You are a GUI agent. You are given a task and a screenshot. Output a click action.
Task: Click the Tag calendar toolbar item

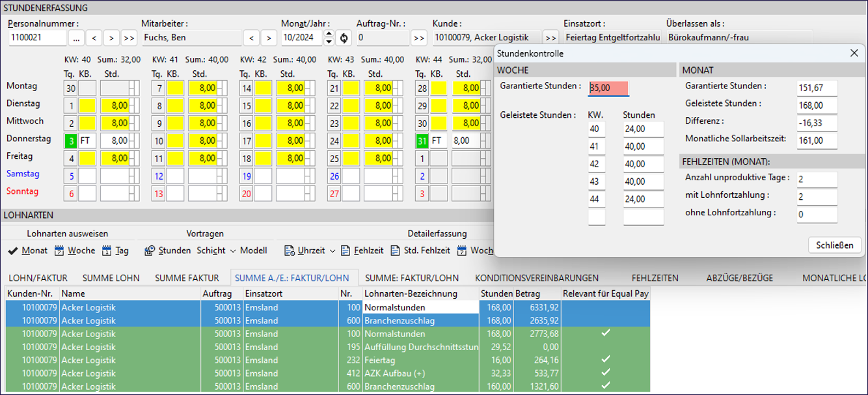115,251
